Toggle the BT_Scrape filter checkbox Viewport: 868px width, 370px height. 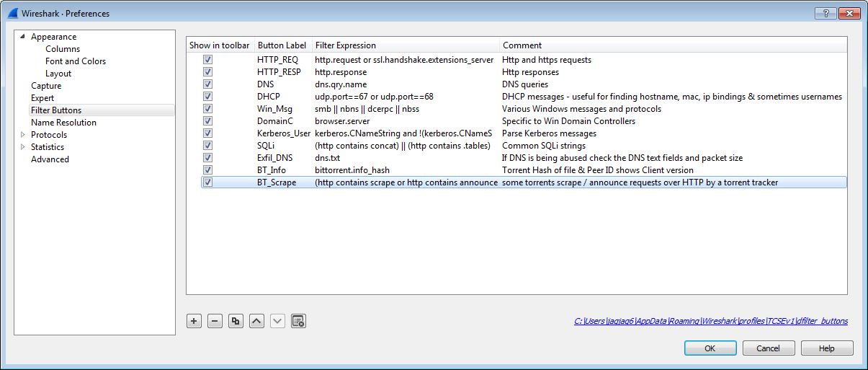coord(207,182)
